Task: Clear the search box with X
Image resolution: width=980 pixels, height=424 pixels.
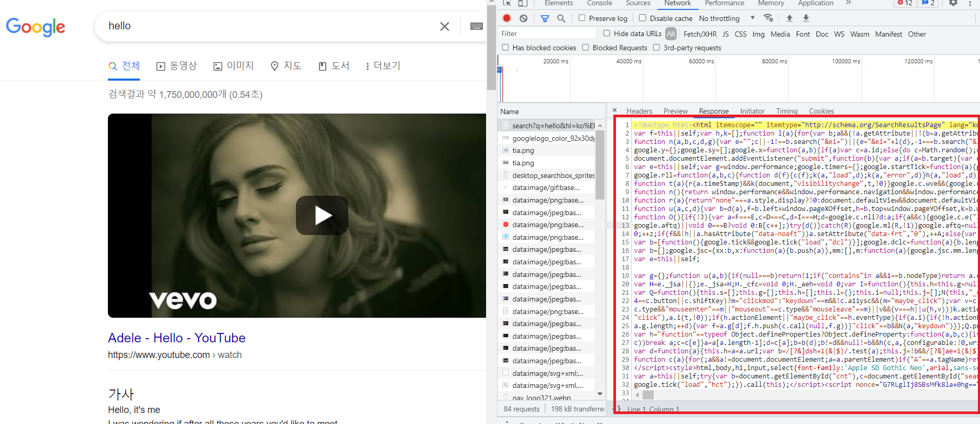Action: 445,26
